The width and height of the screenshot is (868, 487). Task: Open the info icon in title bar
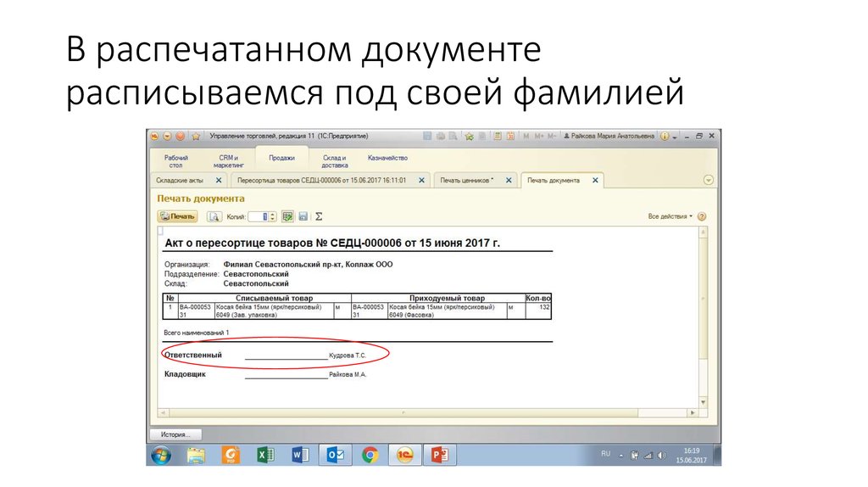(665, 137)
